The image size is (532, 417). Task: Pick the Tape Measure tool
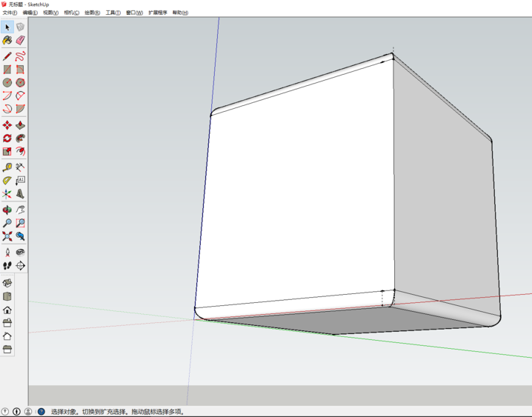point(7,167)
